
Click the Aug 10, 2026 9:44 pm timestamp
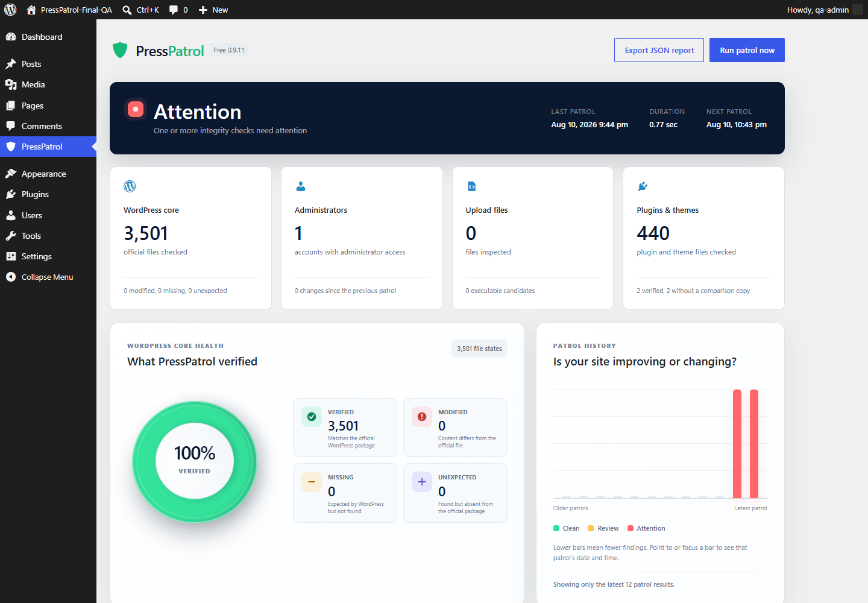[590, 125]
